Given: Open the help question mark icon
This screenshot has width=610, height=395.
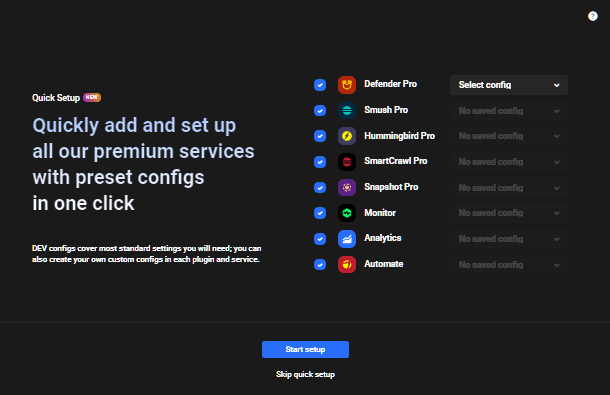Looking at the screenshot, I should [592, 16].
